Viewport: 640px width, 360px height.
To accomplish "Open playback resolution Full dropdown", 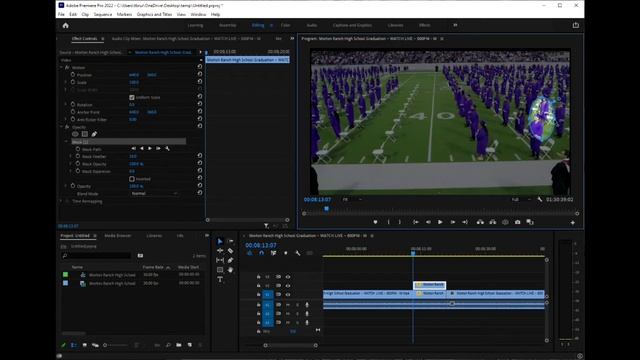I will pos(521,200).
